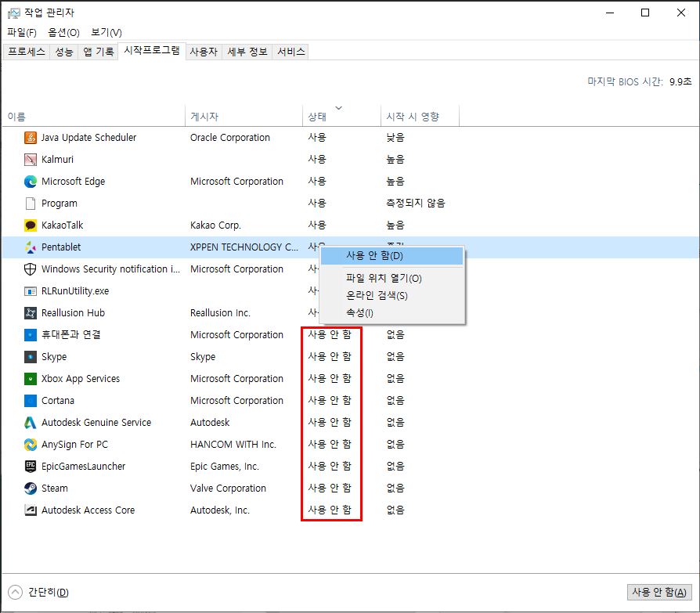Select the KakaoTalk row name
This screenshot has width=700, height=613.
coord(63,225)
